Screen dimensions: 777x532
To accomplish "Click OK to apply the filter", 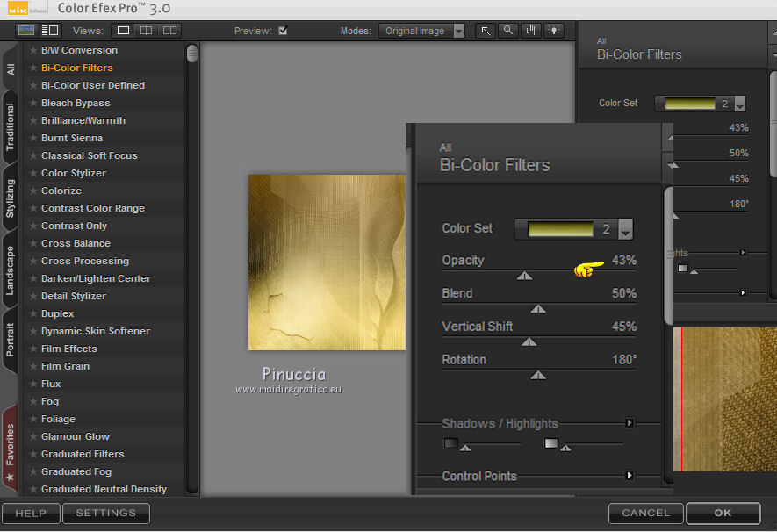I will click(x=723, y=514).
